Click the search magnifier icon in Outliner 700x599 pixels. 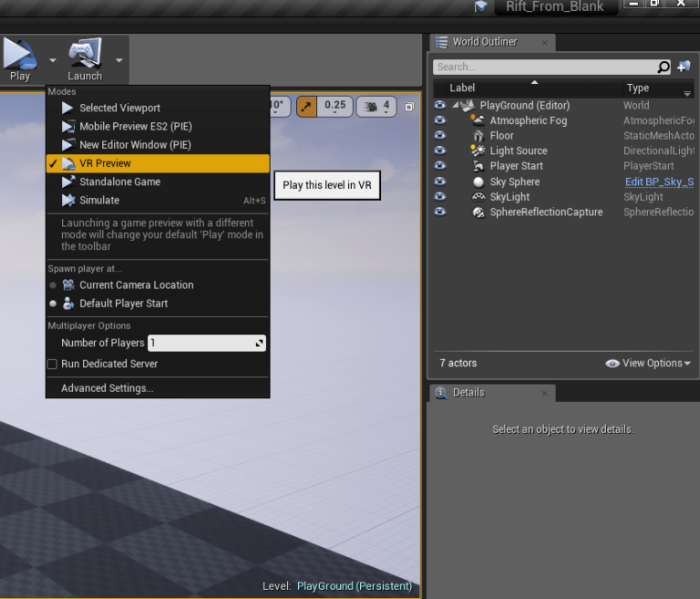coord(664,67)
